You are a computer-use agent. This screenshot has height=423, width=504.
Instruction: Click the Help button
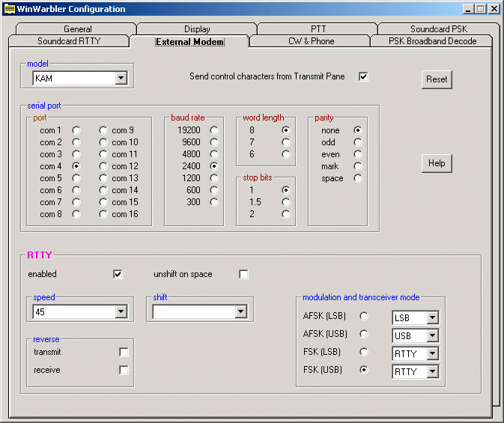(437, 163)
